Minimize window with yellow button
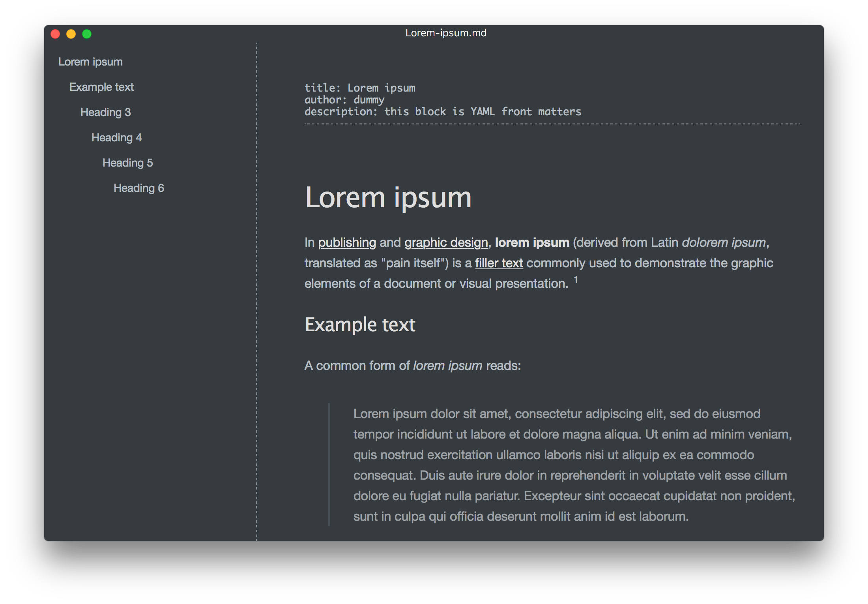This screenshot has width=868, height=604. pos(71,34)
